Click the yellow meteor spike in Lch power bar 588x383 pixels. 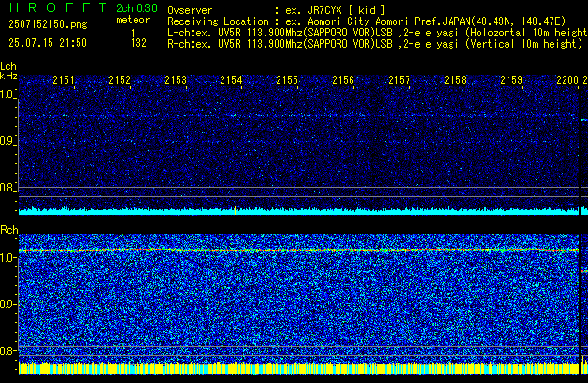tap(236, 210)
